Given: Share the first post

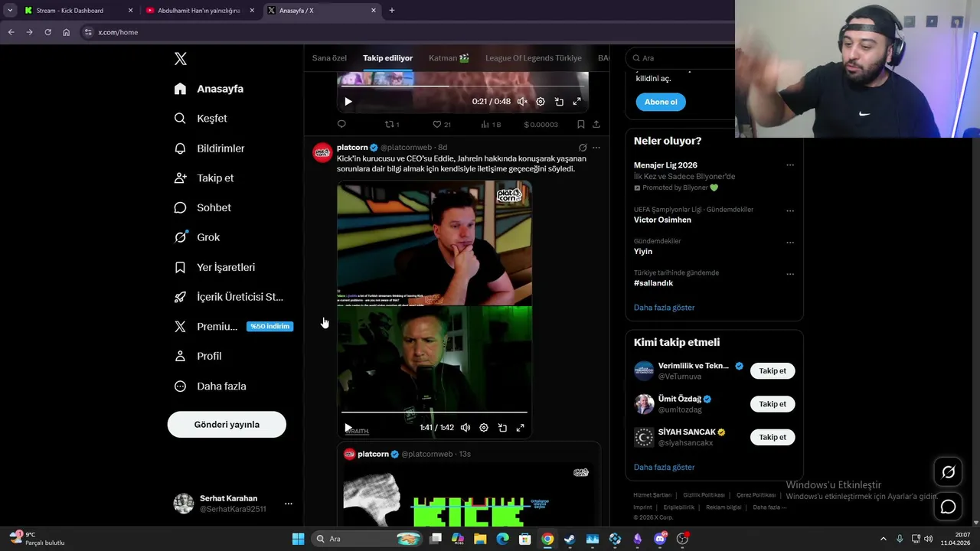Looking at the screenshot, I should [x=596, y=124].
